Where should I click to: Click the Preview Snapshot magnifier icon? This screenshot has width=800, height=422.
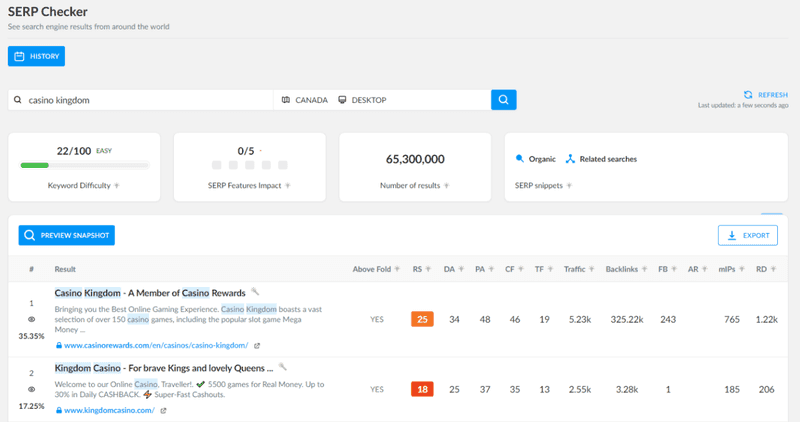(x=30, y=235)
